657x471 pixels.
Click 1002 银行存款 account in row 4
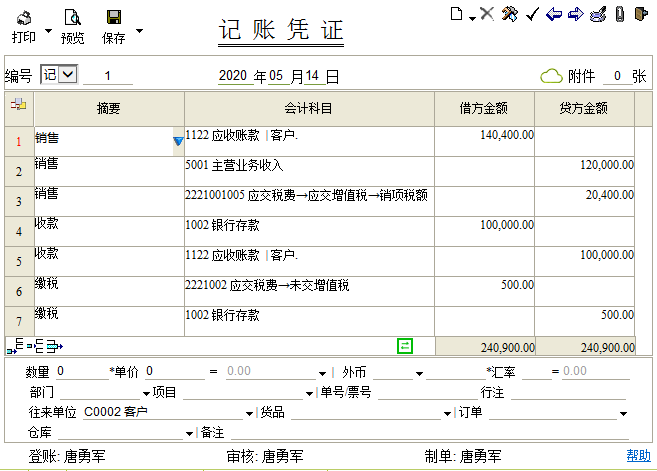click(309, 231)
